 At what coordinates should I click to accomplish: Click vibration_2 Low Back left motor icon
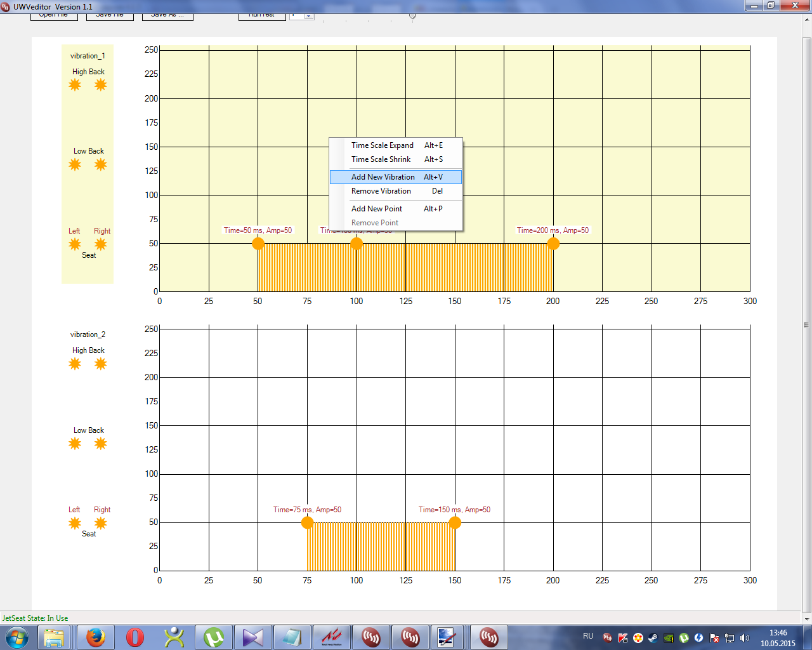coord(75,444)
